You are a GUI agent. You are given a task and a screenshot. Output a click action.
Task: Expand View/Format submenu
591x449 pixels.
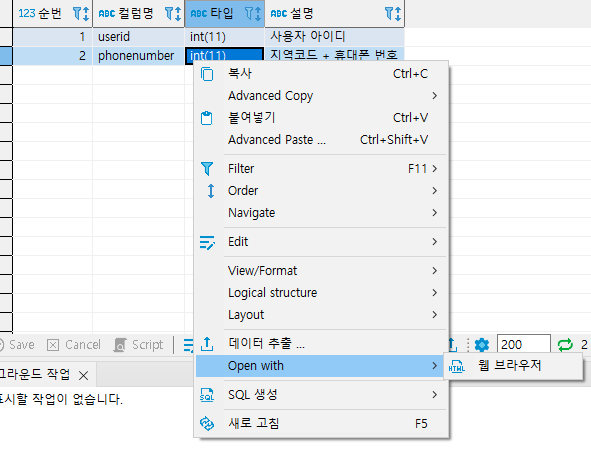[321, 271]
